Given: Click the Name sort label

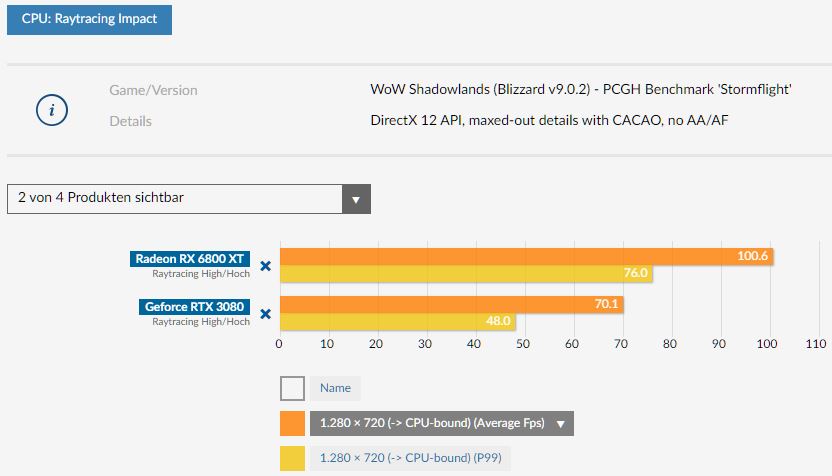Looking at the screenshot, I should [x=335, y=388].
